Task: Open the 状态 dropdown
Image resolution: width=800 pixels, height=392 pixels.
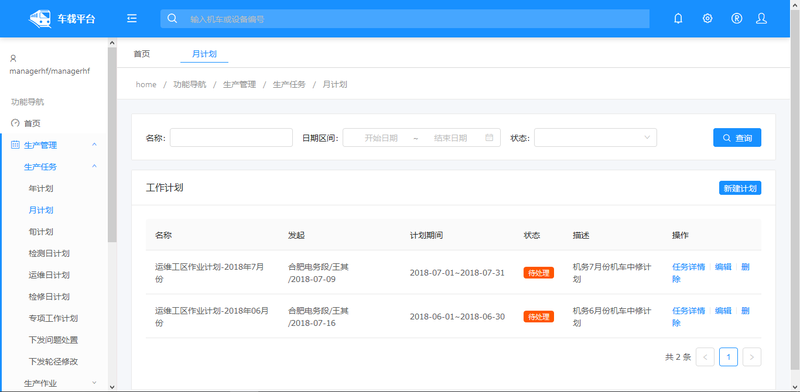Action: coord(595,137)
